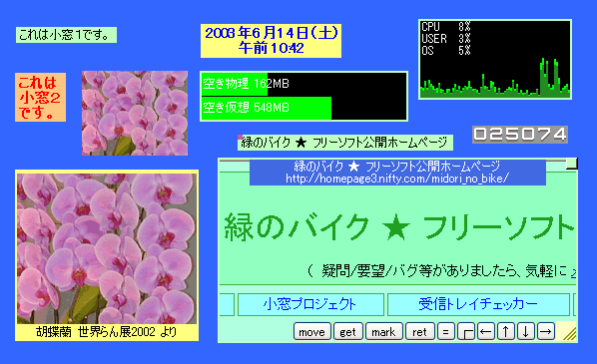Click the 025074 counter display
Image resolution: width=597 pixels, height=364 pixels.
click(520, 135)
